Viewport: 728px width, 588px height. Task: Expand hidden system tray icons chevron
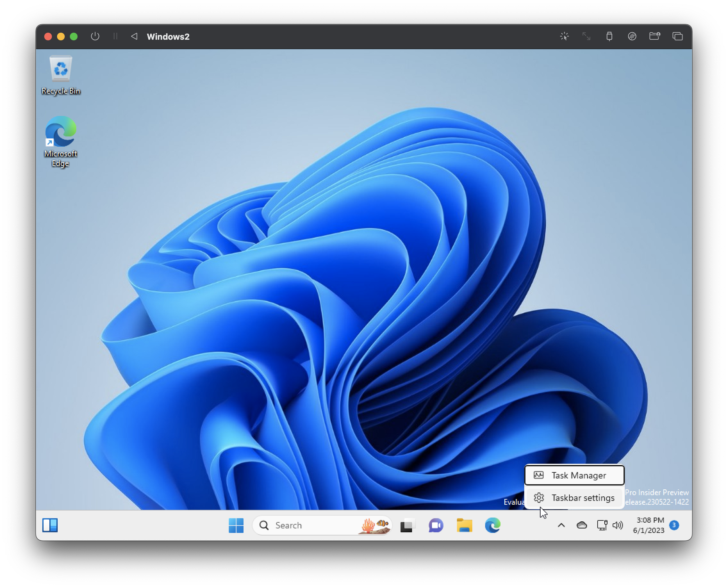point(561,525)
